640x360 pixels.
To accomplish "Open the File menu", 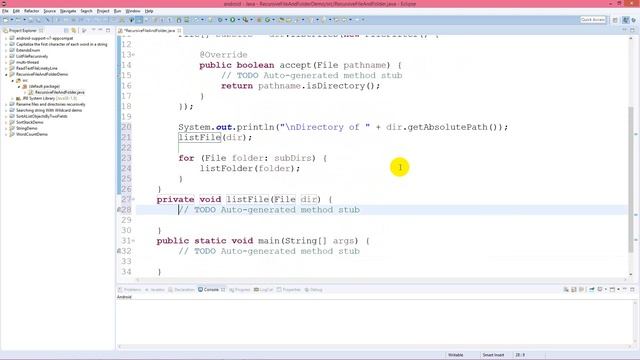I will point(5,11).
